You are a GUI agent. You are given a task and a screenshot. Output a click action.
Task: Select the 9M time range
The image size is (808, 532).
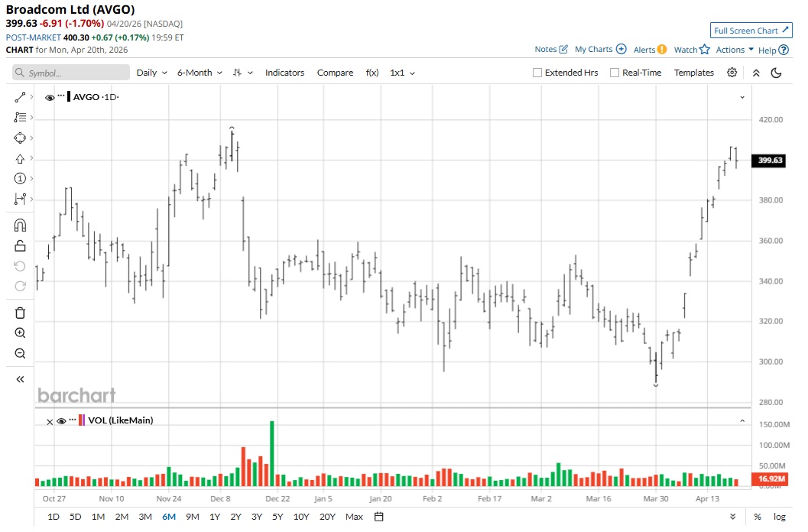[x=192, y=517]
